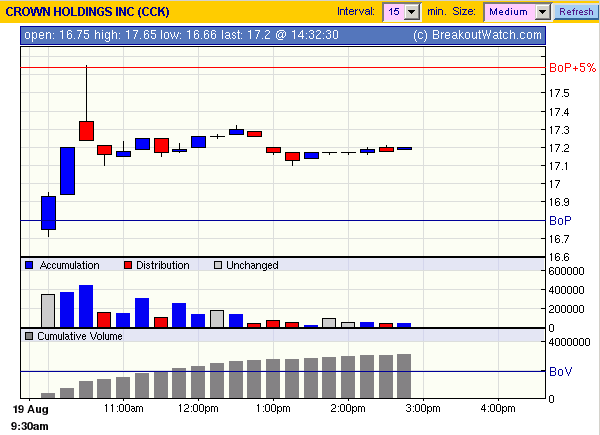Click the Accumulation legend label

click(69, 265)
